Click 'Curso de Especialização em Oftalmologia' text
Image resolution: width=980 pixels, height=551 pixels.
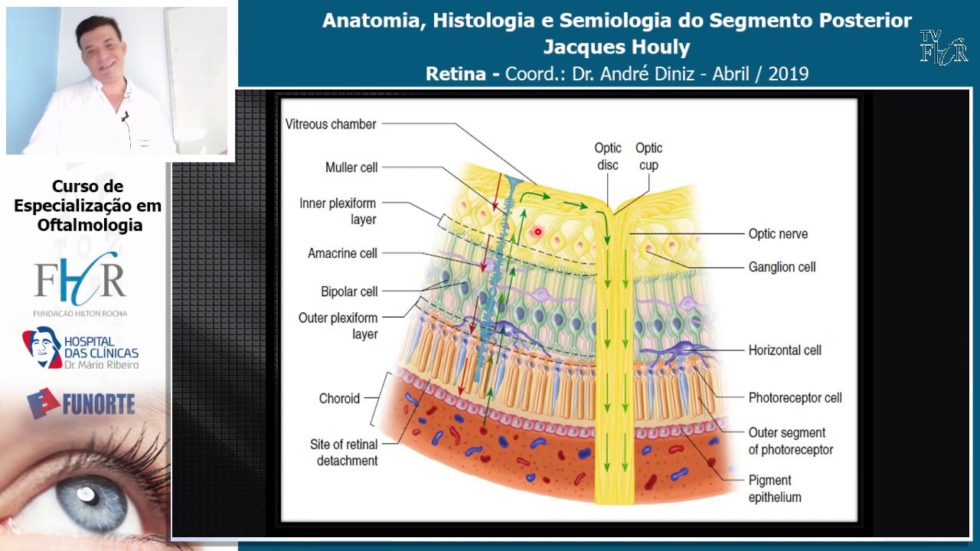[x=87, y=206]
